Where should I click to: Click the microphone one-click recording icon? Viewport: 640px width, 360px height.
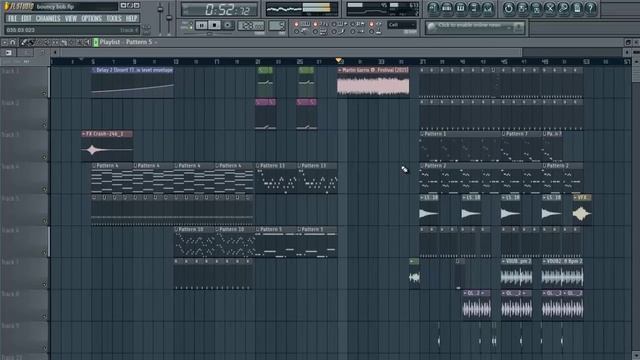pyautogui.click(x=563, y=8)
